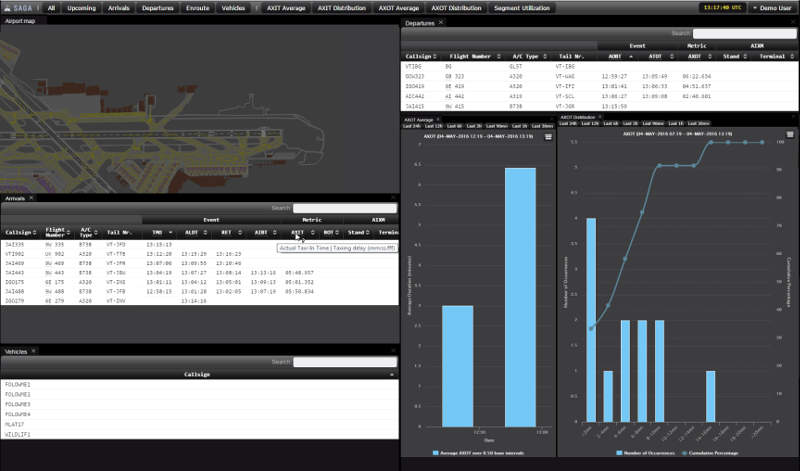Click the SAGA logo in the top bar
Screen dimensions: 800x471
(x=21, y=7)
